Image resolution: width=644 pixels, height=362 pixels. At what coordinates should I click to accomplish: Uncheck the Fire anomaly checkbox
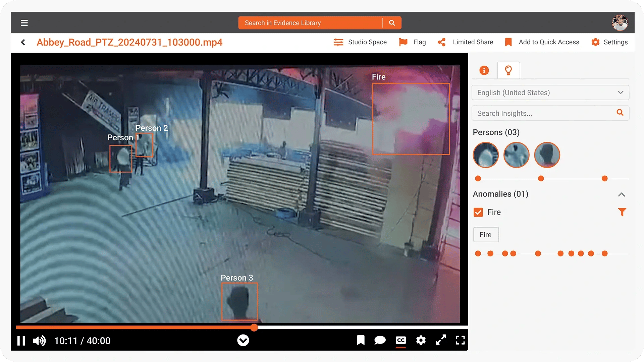point(478,212)
